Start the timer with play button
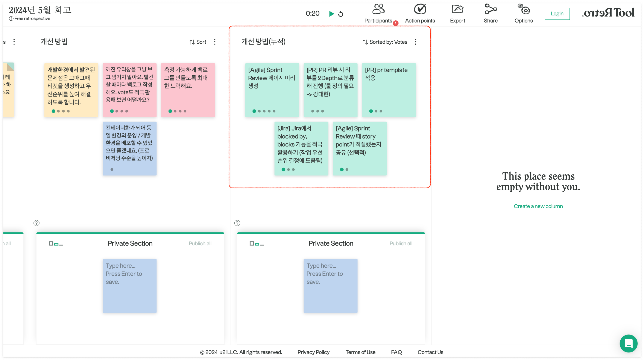This screenshot has width=644, height=360. click(331, 14)
